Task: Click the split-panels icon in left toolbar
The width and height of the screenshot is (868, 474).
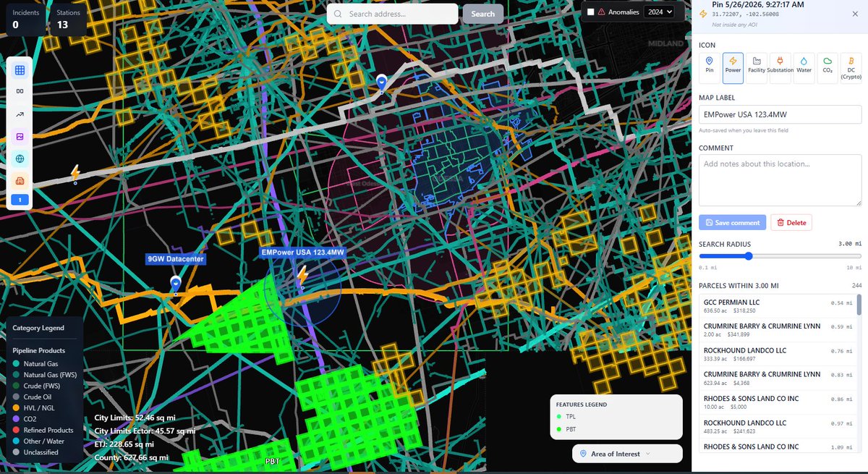Action: [20, 92]
